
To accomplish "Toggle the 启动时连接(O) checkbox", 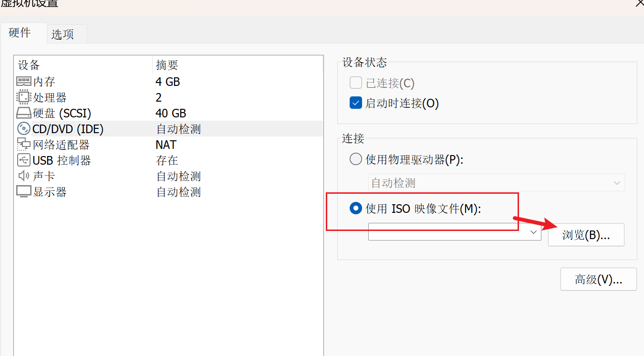I will click(x=356, y=103).
